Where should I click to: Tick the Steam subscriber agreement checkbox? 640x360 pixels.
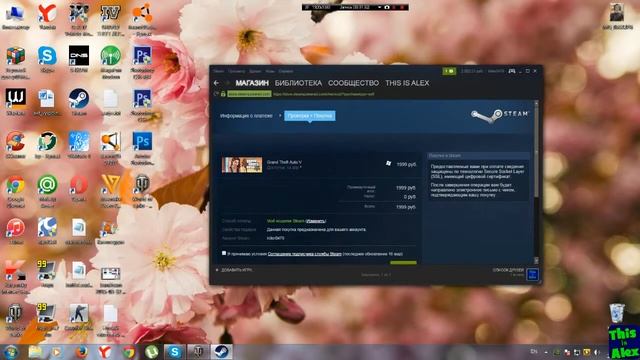click(x=224, y=253)
